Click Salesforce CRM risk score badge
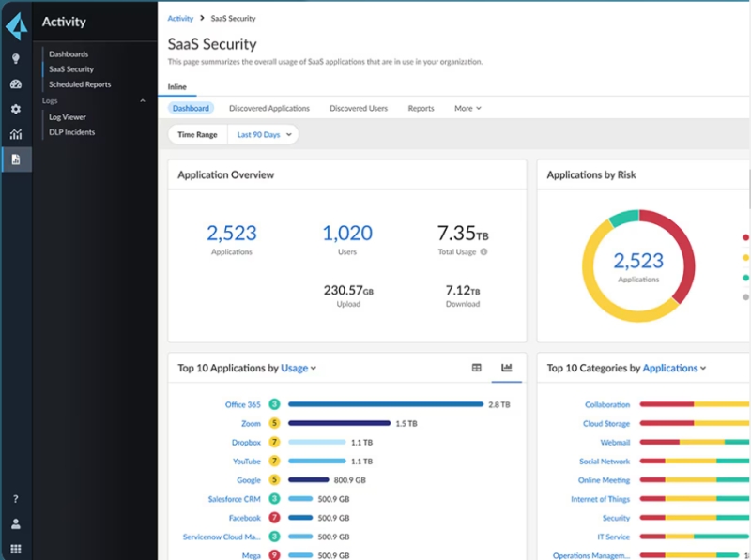Viewport: 751px width, 560px height. click(274, 499)
